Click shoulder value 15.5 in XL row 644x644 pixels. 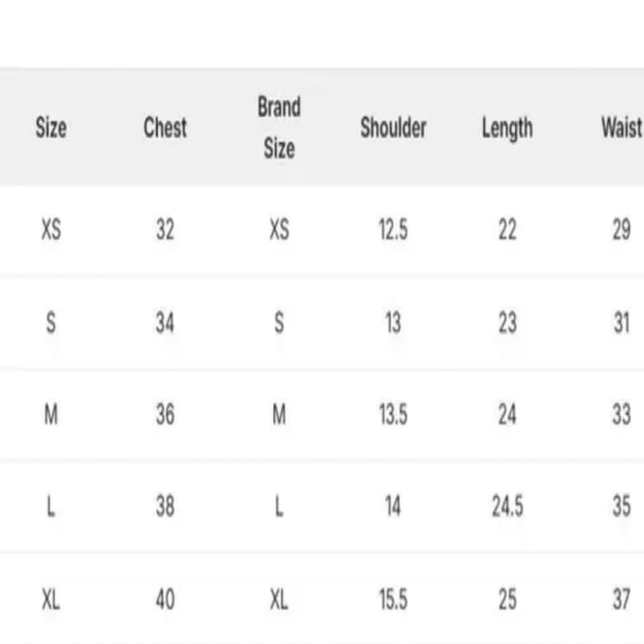pyautogui.click(x=393, y=598)
